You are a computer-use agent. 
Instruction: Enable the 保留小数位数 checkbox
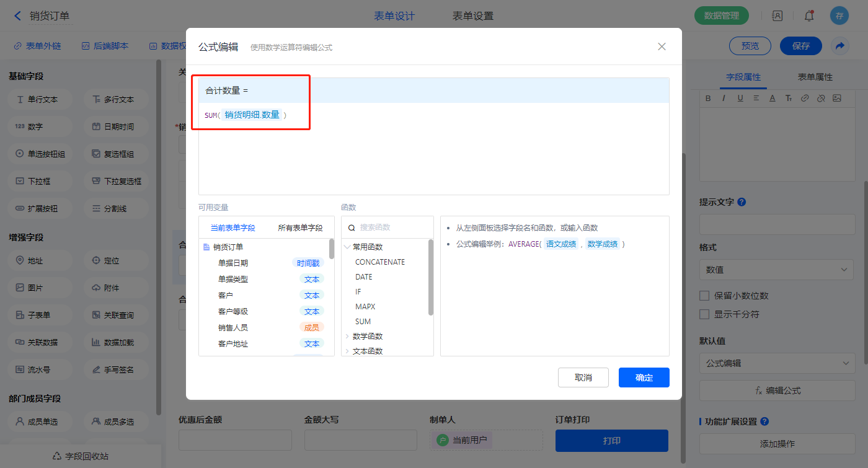pos(704,296)
